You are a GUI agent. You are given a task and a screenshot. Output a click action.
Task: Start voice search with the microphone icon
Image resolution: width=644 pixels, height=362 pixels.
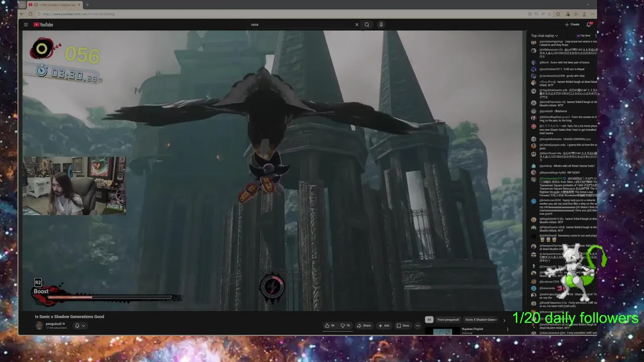(381, 25)
